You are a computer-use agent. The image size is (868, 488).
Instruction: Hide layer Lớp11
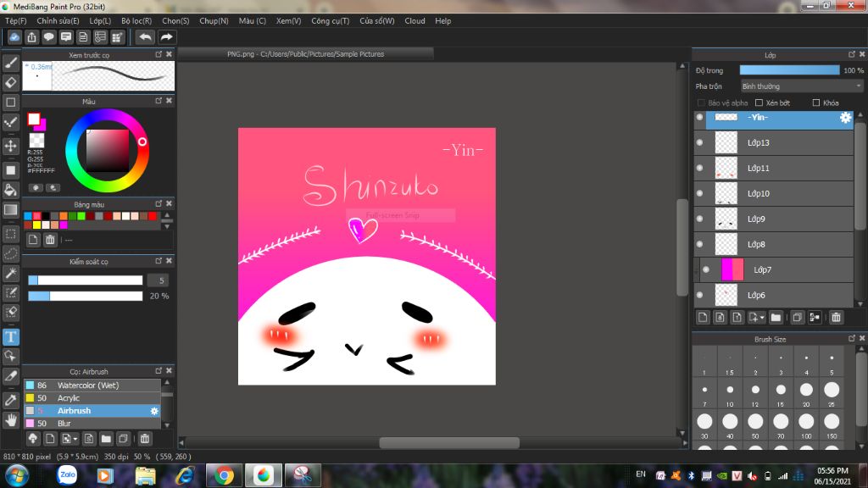(699, 169)
